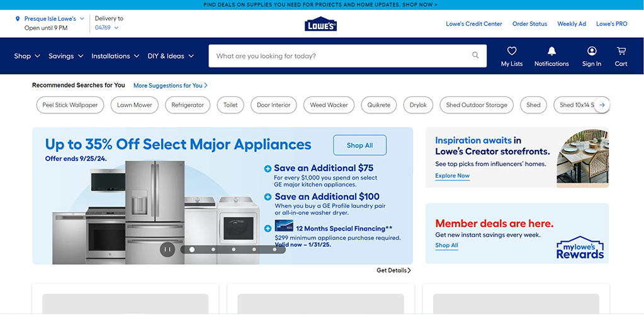Click the Lowe's logo

[321, 24]
